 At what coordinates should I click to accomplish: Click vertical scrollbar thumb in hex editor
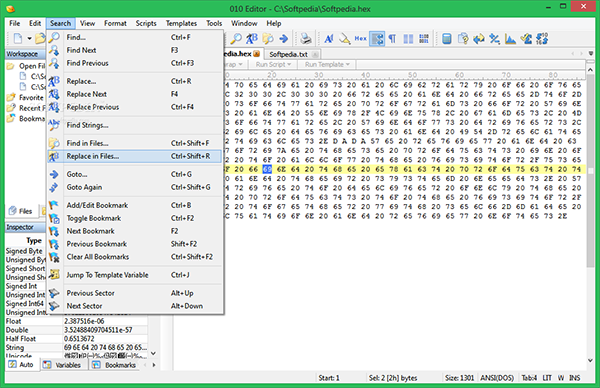tap(590, 170)
